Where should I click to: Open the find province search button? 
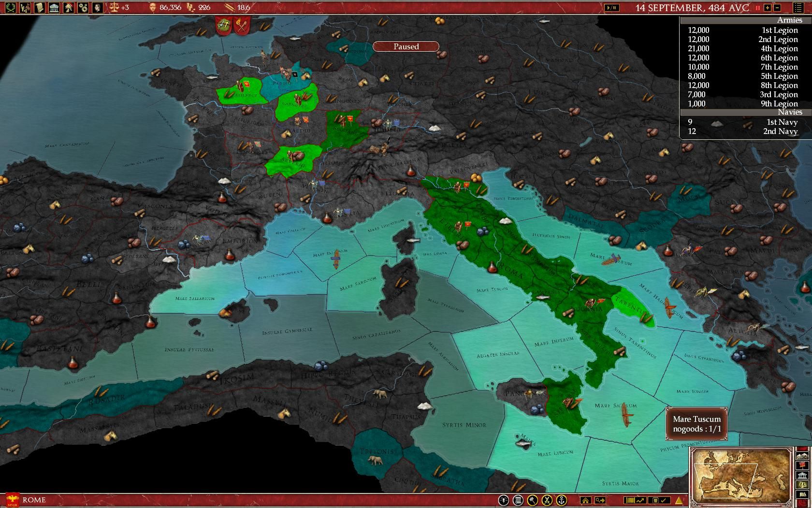[x=600, y=500]
